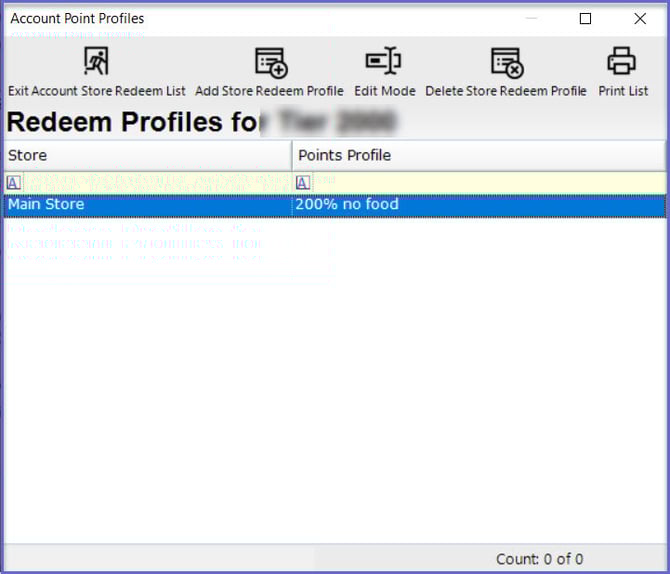Click the 'Count: 0 of 0' status text
The image size is (670, 574).
tap(539, 559)
